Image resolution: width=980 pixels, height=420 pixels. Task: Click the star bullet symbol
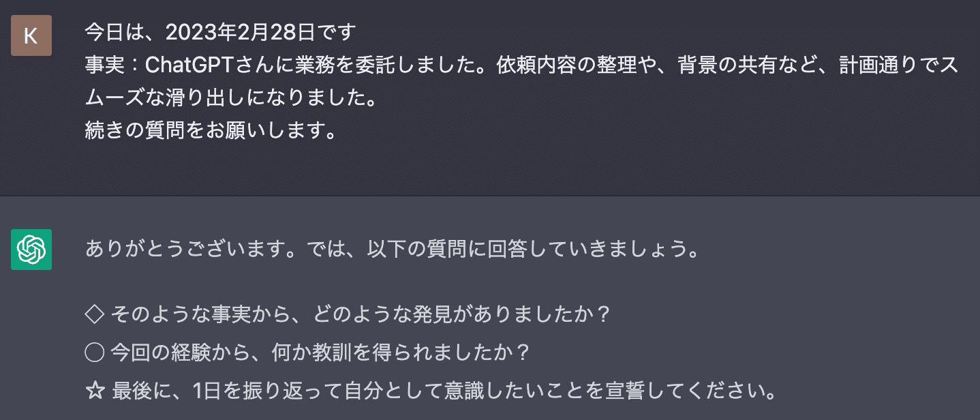pos(94,391)
